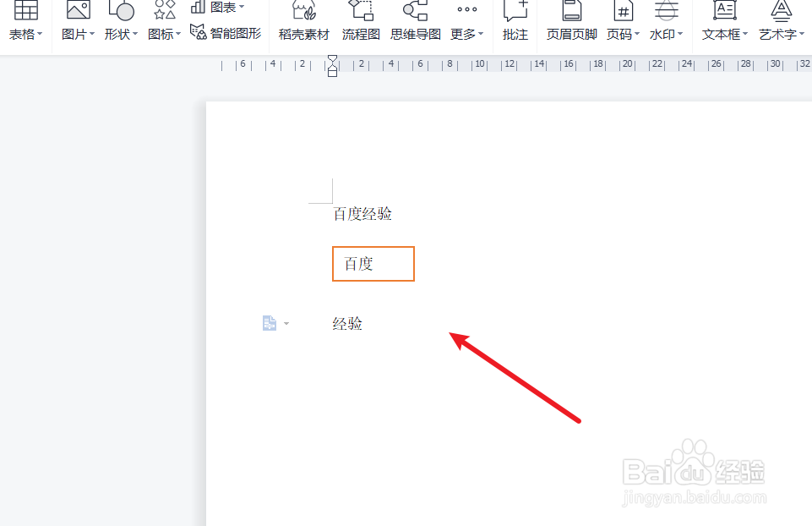Click the horizontal ruler at mark 20
The height and width of the screenshot is (526, 812).
[627, 63]
